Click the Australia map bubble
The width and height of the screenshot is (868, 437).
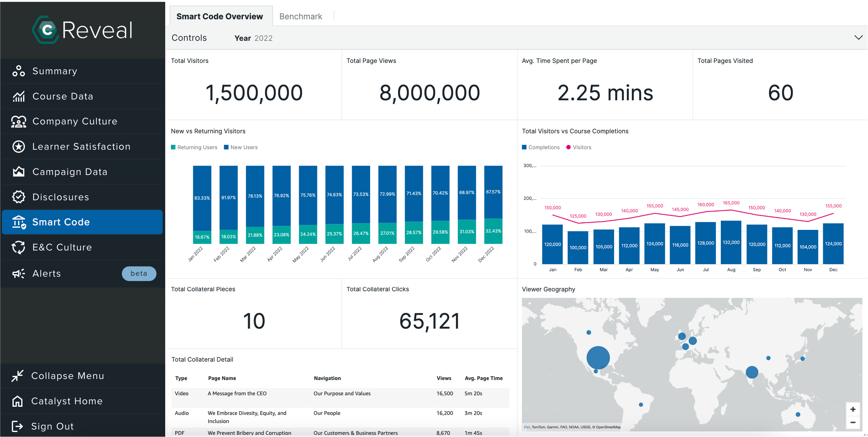pyautogui.click(x=798, y=414)
